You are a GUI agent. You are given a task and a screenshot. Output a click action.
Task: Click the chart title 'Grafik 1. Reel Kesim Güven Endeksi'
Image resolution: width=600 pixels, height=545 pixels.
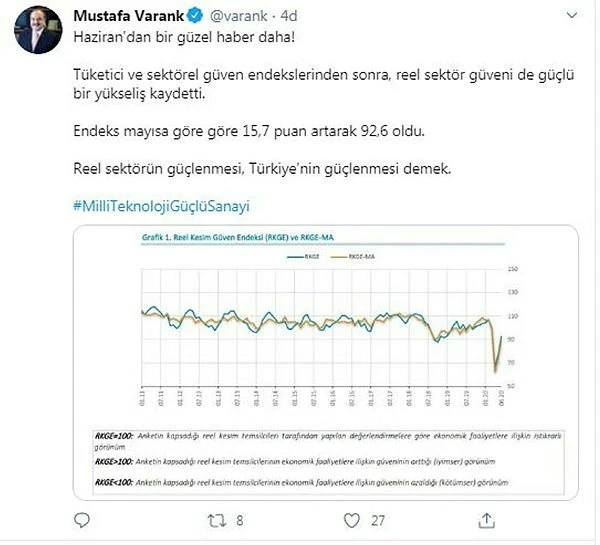coord(208,237)
